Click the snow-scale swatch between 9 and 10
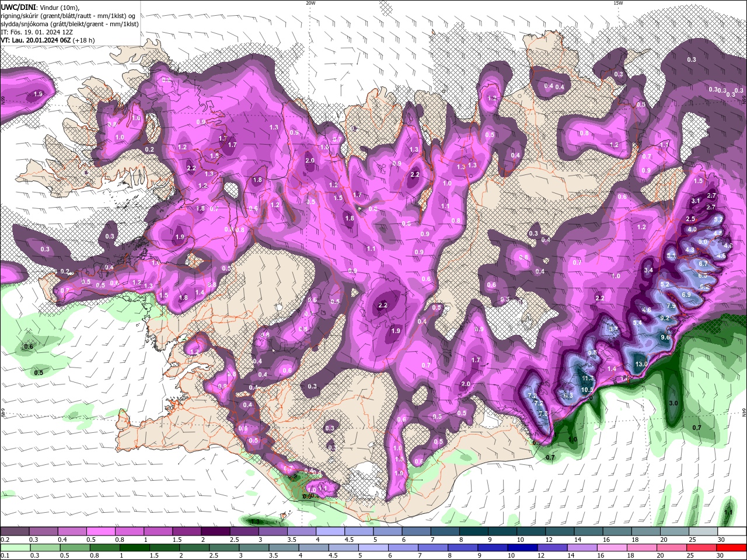The height and width of the screenshot is (560, 747). click(502, 531)
